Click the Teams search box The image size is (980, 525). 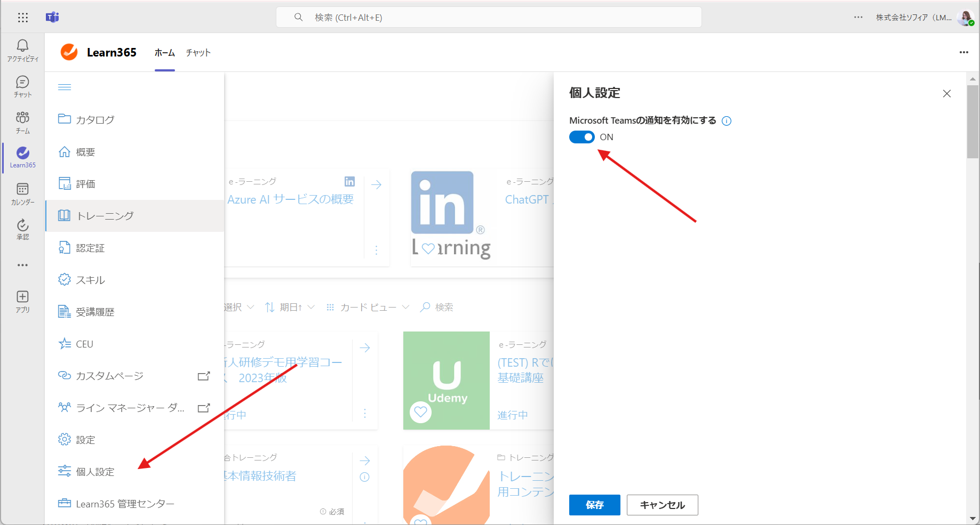489,17
